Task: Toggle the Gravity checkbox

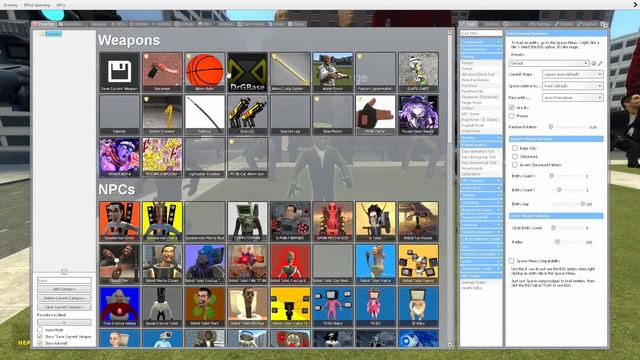Action: (x=511, y=107)
